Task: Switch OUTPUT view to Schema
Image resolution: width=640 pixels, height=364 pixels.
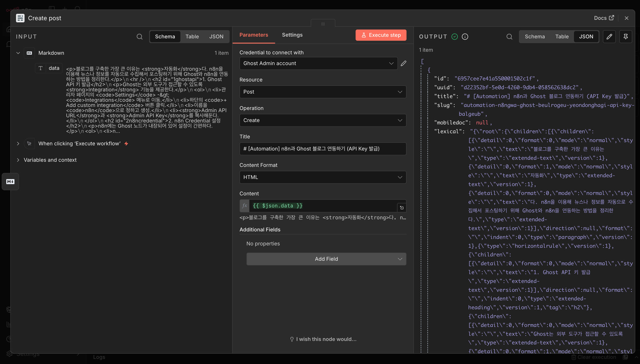Action: pos(534,36)
